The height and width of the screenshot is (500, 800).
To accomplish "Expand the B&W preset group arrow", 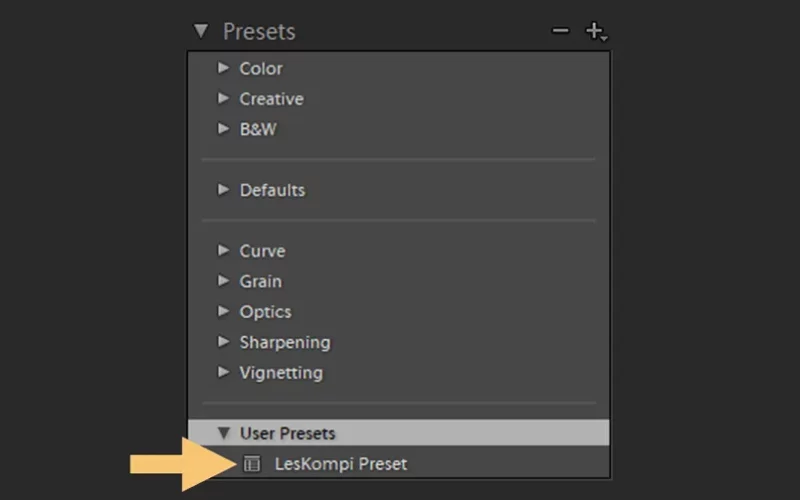I will (223, 129).
